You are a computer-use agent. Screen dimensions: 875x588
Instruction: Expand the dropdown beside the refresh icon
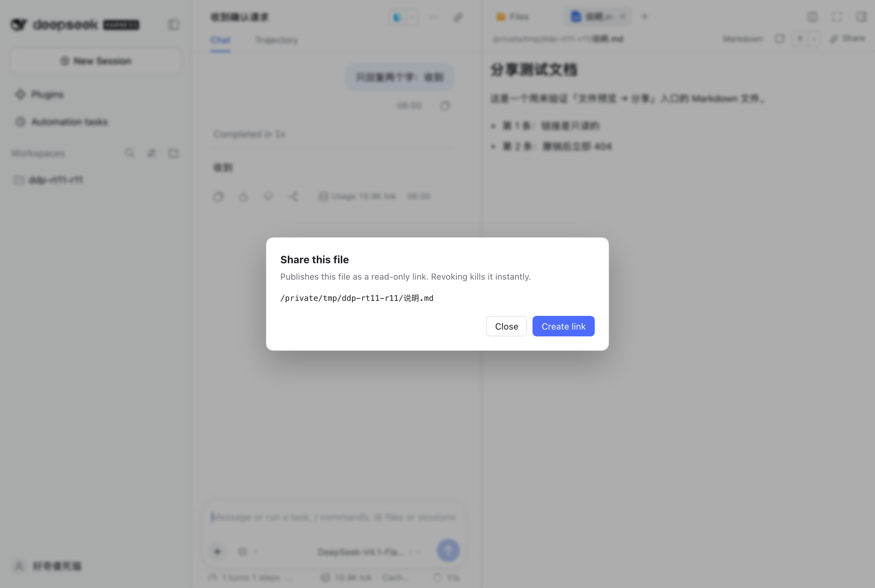coord(814,39)
